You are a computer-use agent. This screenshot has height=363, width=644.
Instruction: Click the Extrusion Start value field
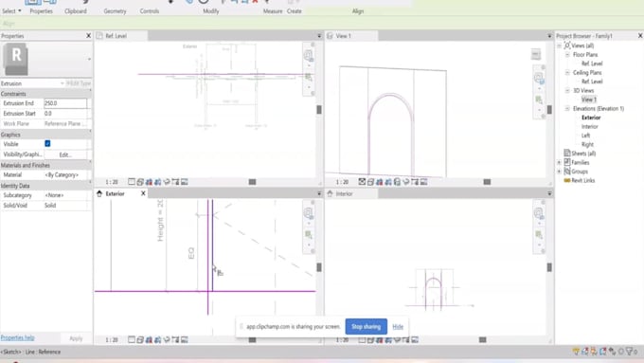click(65, 114)
